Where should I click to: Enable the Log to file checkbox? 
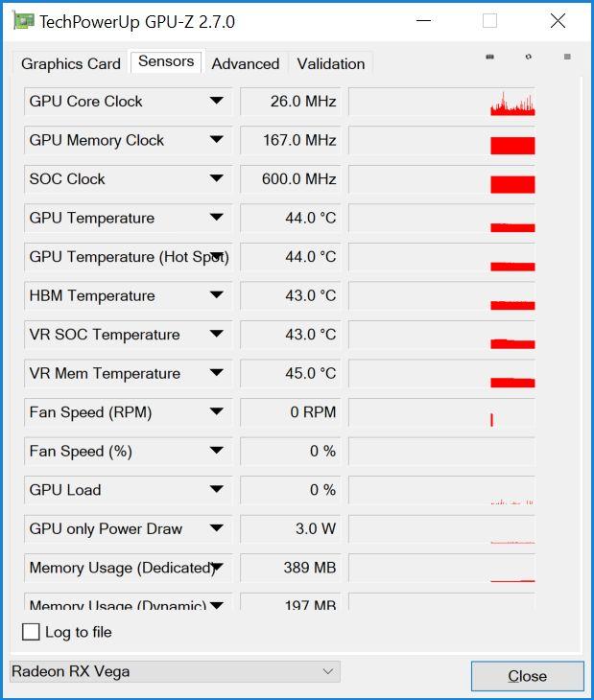tap(31, 632)
